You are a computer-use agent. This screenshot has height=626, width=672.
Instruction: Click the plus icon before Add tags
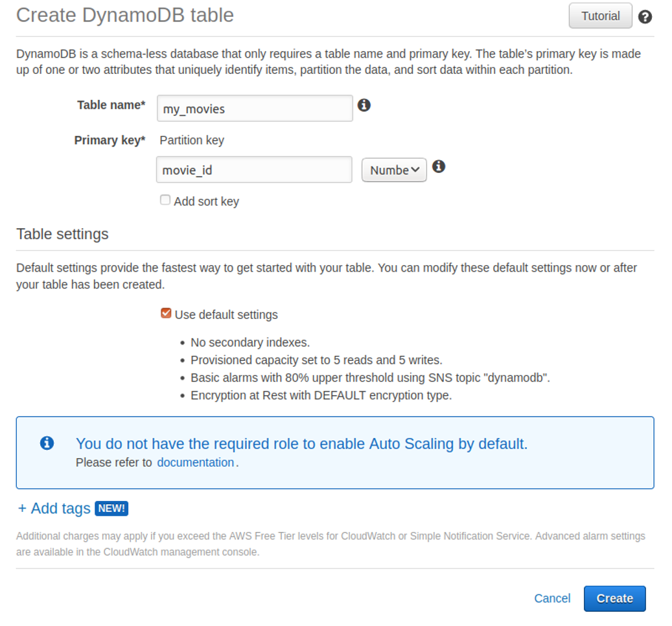click(23, 508)
